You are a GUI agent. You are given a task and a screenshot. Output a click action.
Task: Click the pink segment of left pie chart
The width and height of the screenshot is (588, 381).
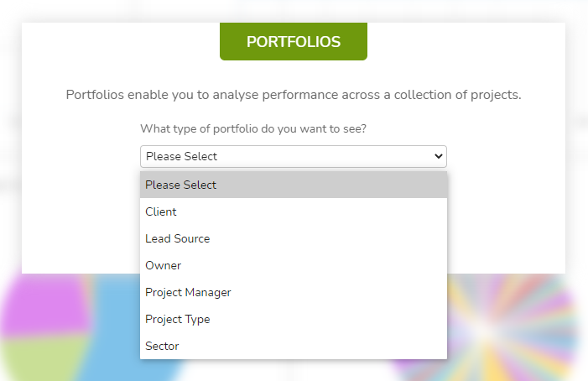(x=45, y=304)
